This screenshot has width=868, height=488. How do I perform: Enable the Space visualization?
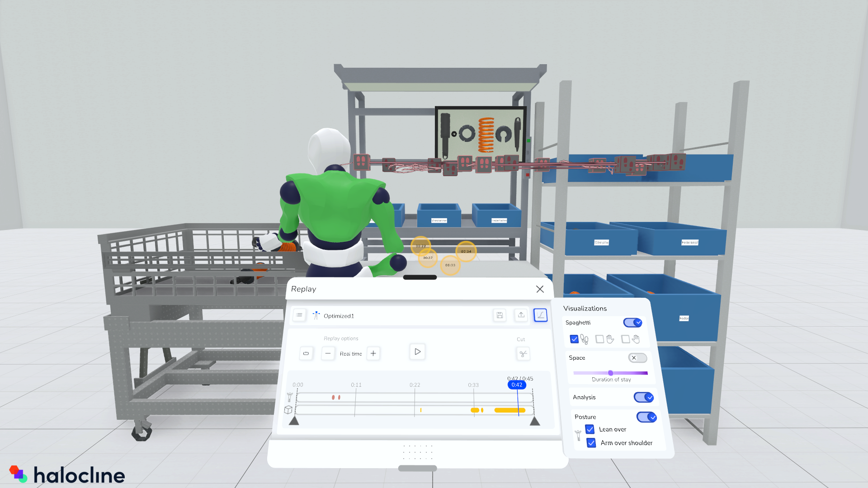(x=637, y=357)
